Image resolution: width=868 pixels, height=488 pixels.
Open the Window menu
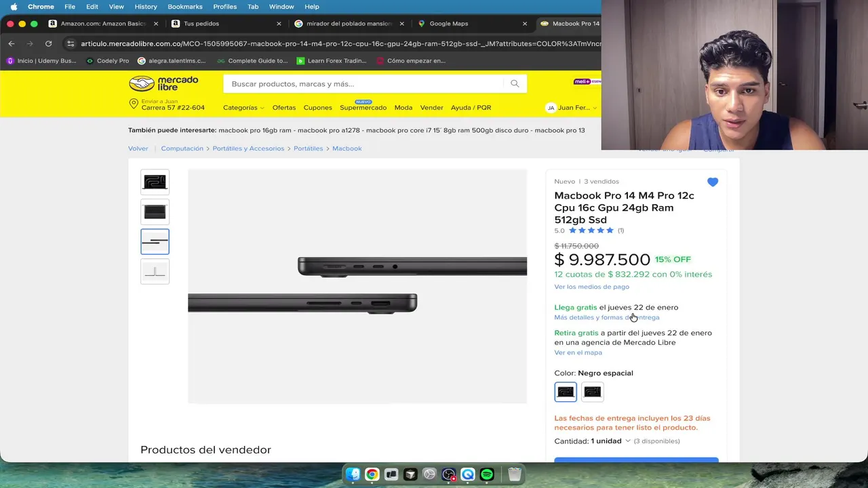tap(281, 7)
